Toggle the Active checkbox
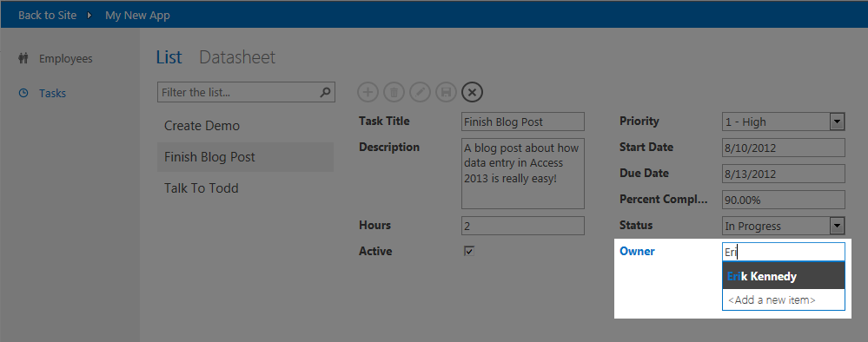 pos(469,251)
